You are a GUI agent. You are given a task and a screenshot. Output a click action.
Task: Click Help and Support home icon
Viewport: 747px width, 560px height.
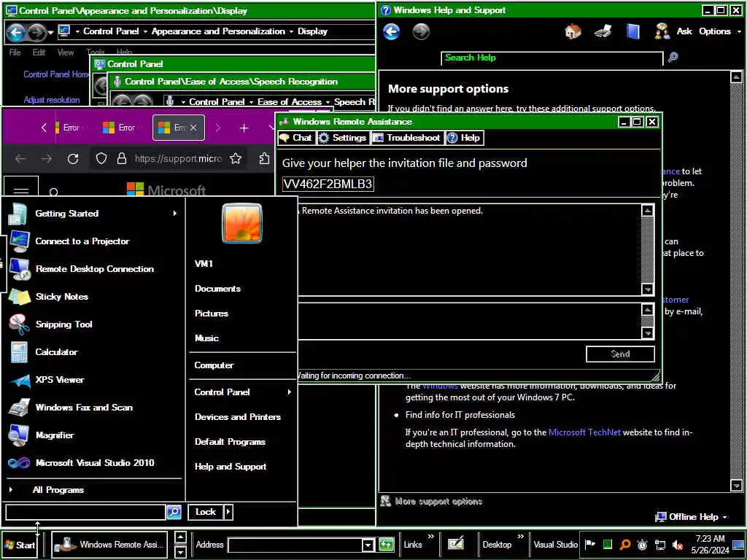[573, 32]
